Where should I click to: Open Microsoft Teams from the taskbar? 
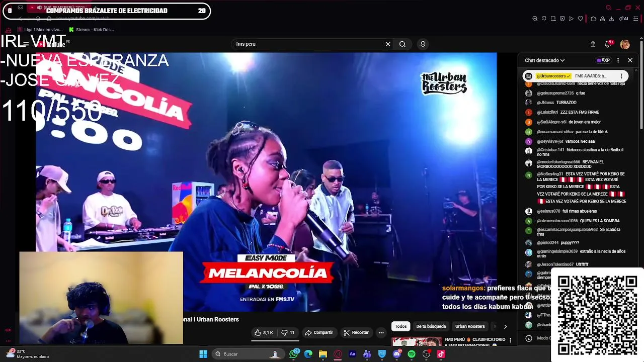pos(367,354)
